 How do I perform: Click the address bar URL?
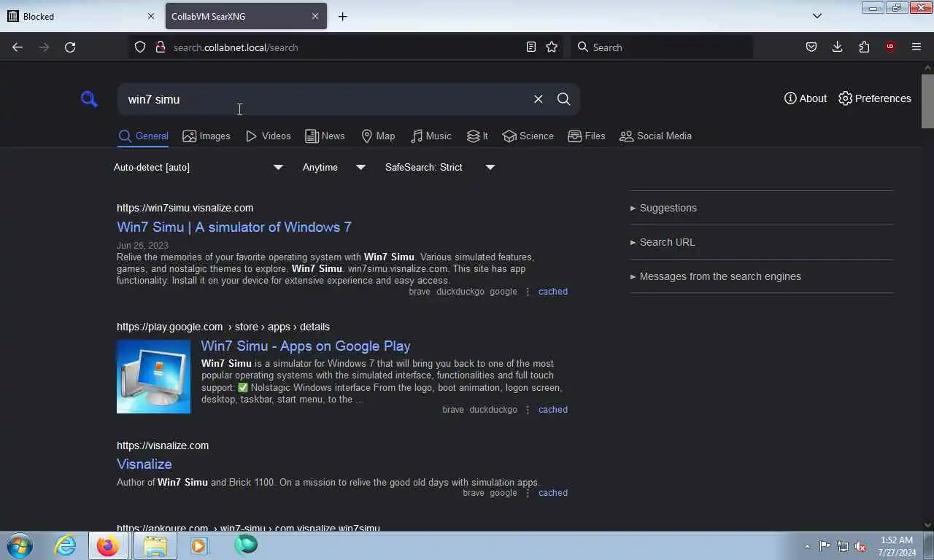point(236,47)
